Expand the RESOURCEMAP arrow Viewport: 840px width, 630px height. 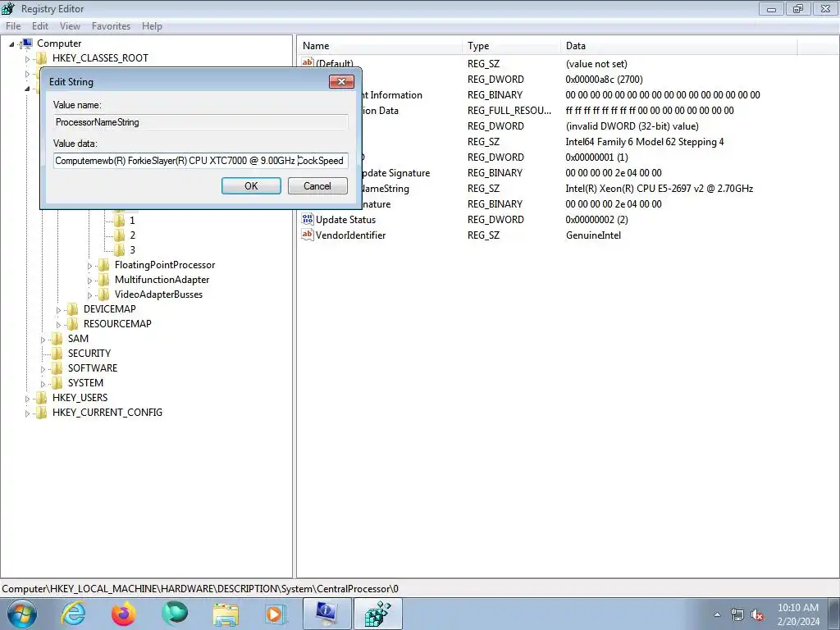58,325
